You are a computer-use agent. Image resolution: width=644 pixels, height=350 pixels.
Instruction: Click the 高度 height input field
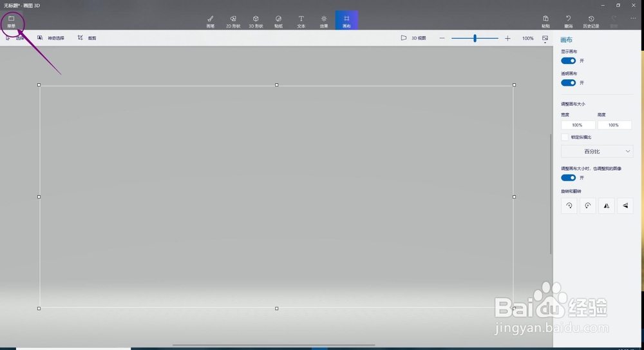(614, 125)
